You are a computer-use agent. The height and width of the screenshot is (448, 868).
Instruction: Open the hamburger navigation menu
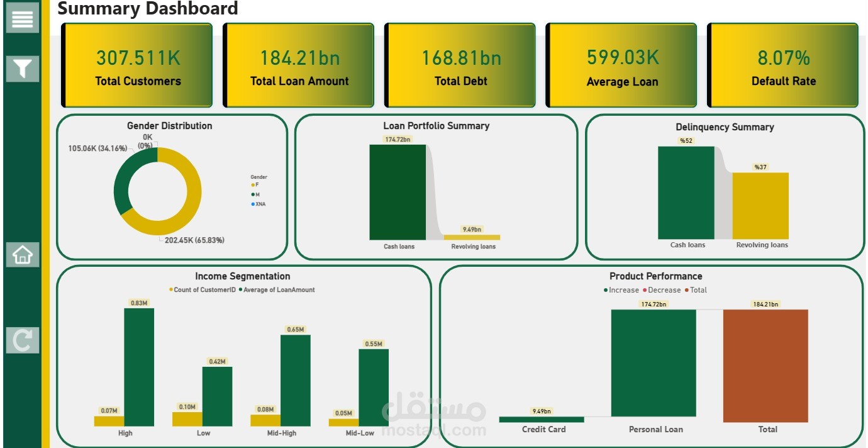[x=23, y=18]
